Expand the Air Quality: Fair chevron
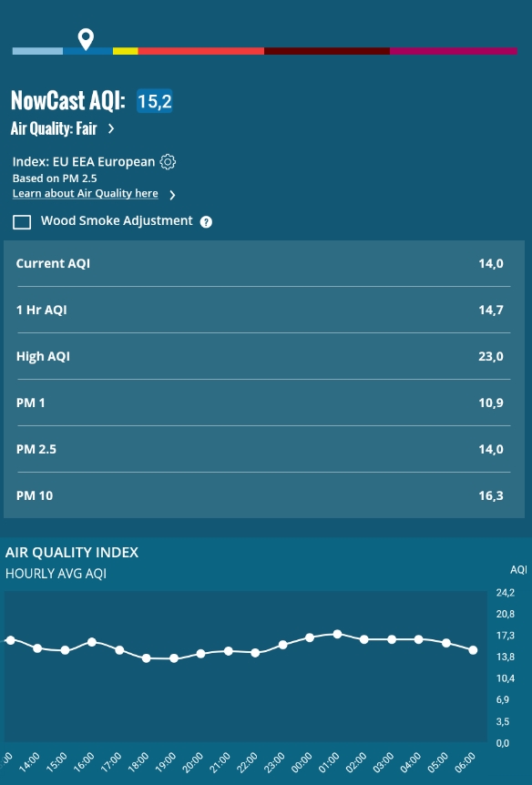This screenshot has height=785, width=532. (x=111, y=128)
